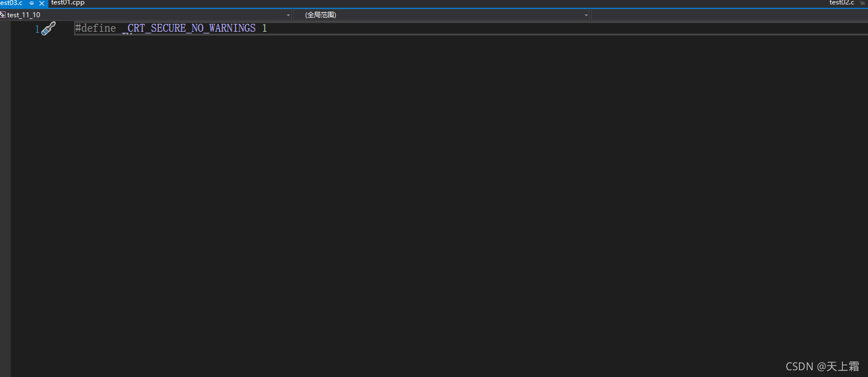The height and width of the screenshot is (377, 868).
Task: Click the file icon in the navigation bar
Action: pyautogui.click(x=3, y=14)
